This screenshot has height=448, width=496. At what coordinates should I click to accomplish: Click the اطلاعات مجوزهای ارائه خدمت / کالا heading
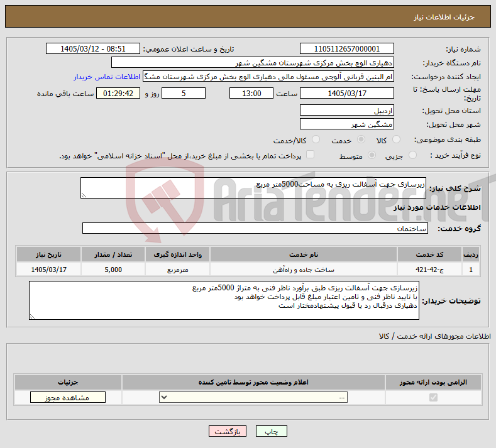click(434, 336)
